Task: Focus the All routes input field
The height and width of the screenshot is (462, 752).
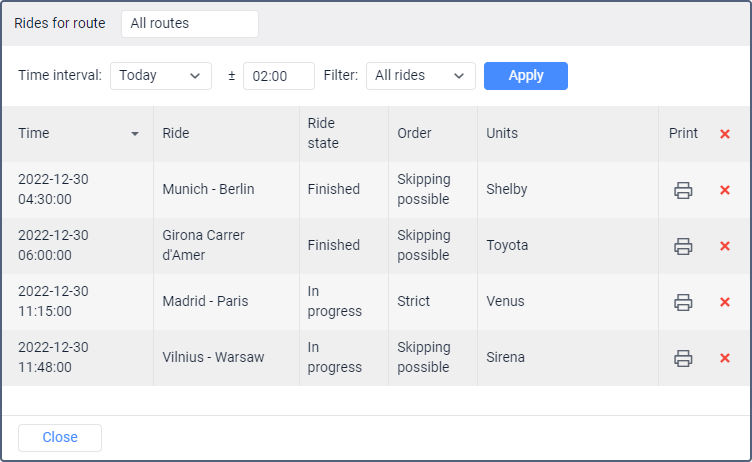Action: click(189, 24)
